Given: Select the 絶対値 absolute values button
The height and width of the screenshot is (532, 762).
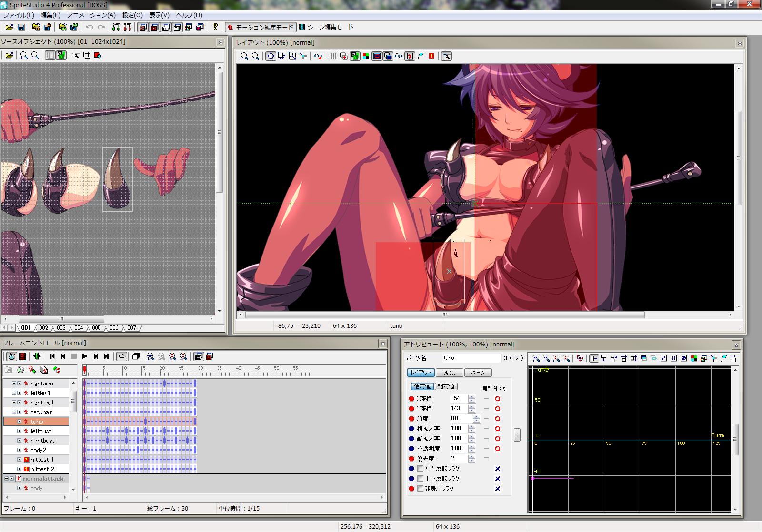Looking at the screenshot, I should [x=422, y=386].
